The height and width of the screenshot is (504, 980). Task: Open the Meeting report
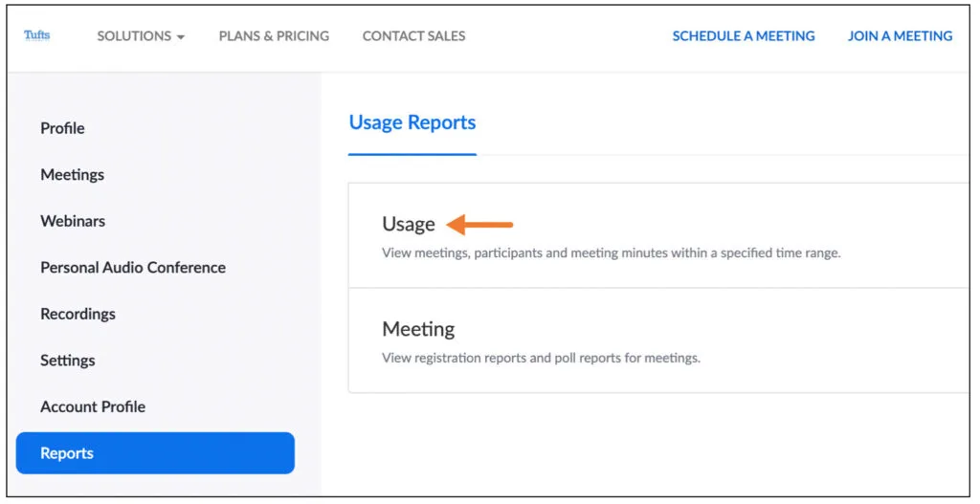click(x=418, y=329)
